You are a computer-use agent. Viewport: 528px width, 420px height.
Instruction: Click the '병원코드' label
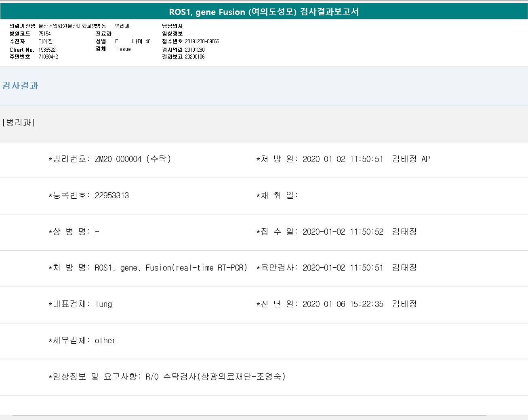(20, 34)
